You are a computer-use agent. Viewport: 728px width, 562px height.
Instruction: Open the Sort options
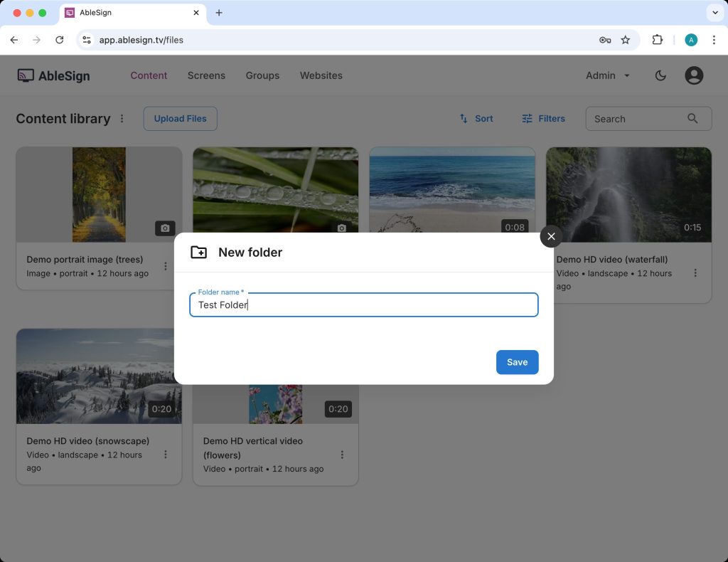click(476, 118)
